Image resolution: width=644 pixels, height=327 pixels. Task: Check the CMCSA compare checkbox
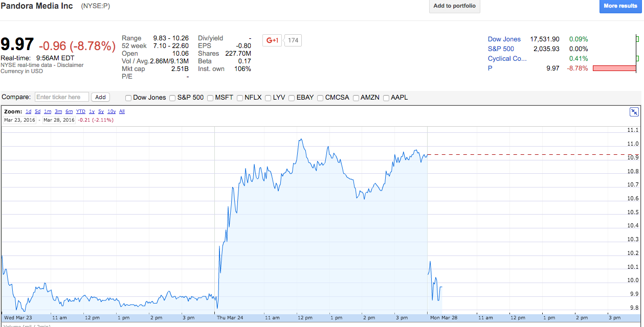320,98
